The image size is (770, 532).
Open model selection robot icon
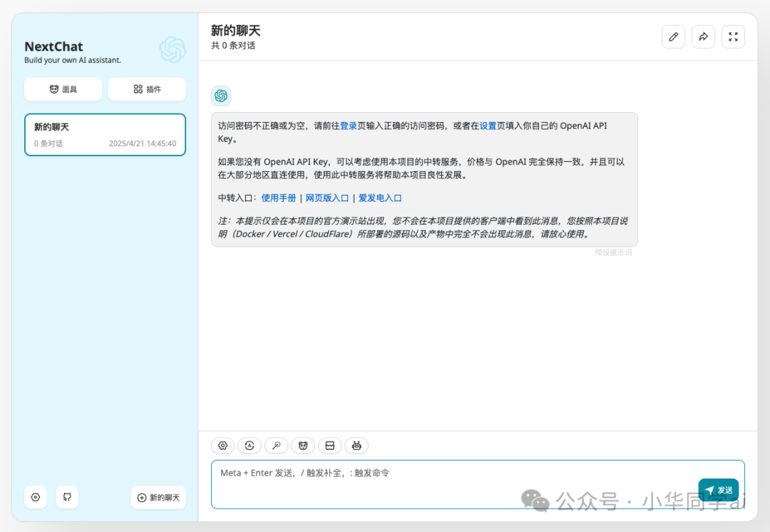click(356, 446)
